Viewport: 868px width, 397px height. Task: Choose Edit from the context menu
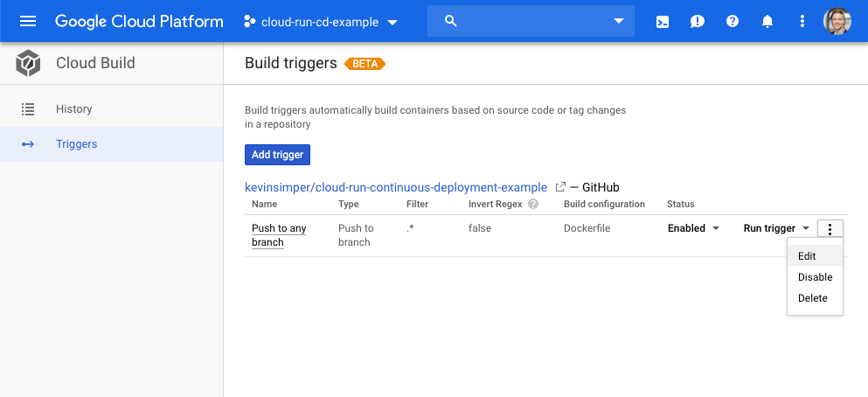tap(815, 256)
